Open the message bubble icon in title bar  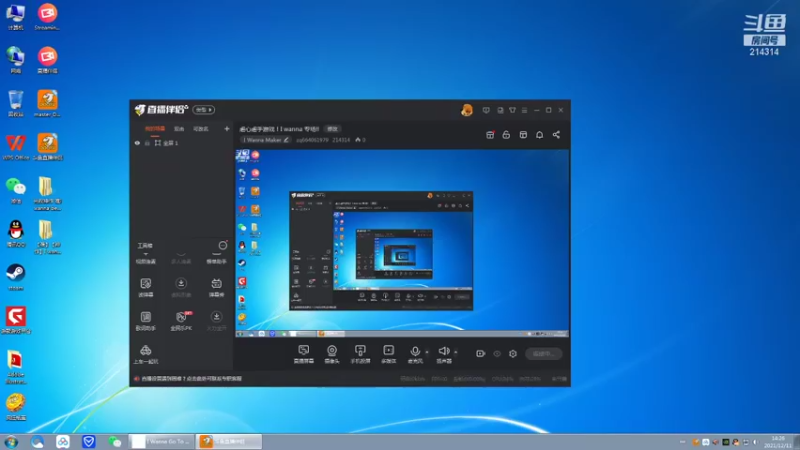click(486, 110)
